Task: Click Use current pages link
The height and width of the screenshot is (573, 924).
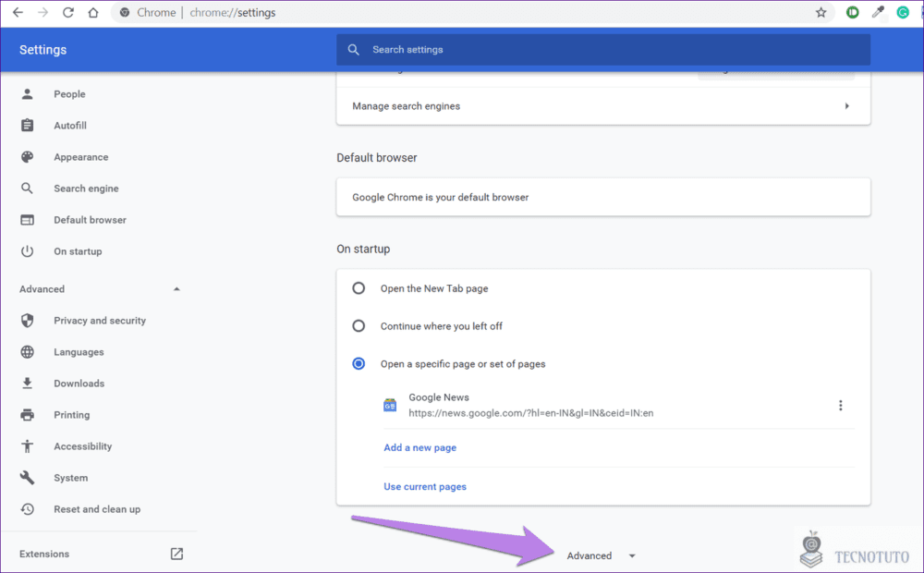Action: pyautogui.click(x=425, y=486)
